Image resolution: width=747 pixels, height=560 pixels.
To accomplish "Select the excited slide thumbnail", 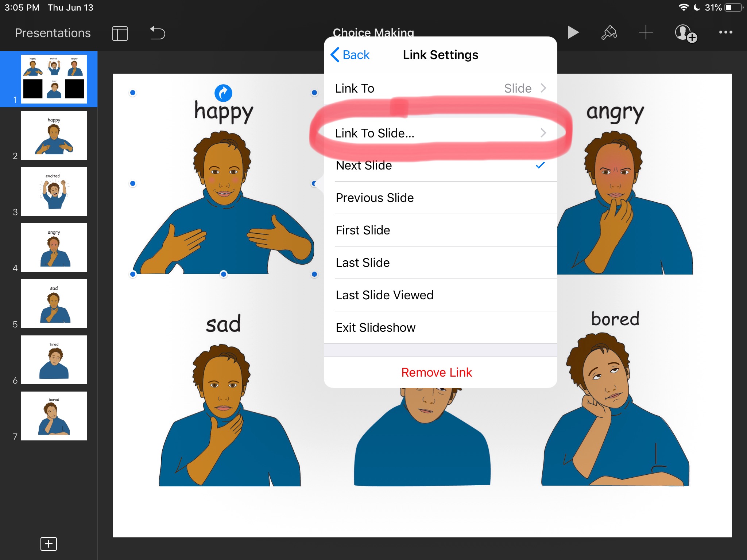I will coord(54,192).
